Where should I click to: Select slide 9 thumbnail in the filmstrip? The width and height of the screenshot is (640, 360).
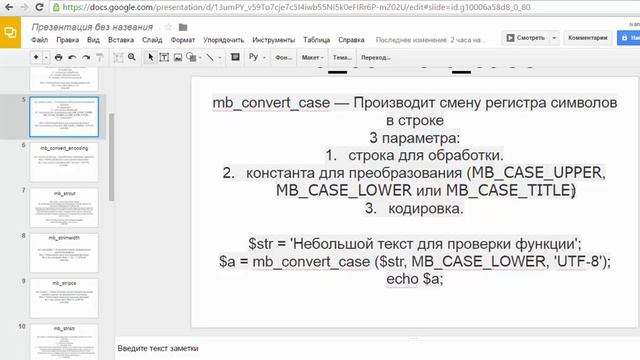(x=64, y=298)
